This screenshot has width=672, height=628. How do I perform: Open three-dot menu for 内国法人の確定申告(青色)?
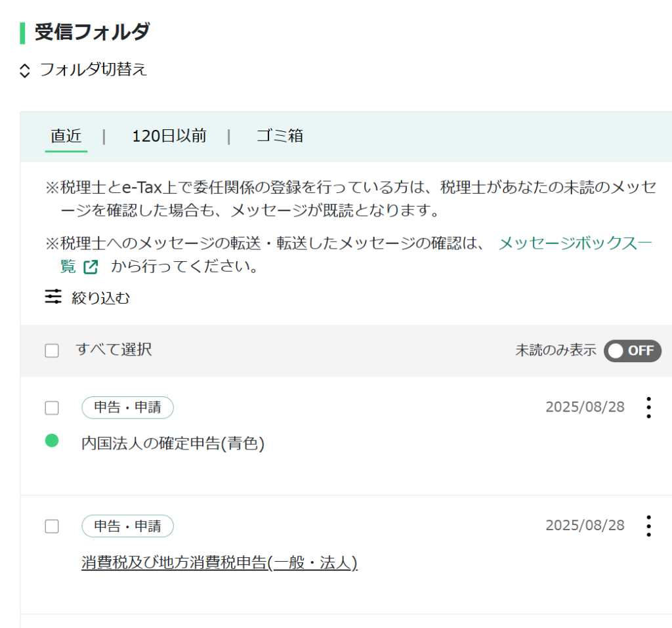click(648, 408)
